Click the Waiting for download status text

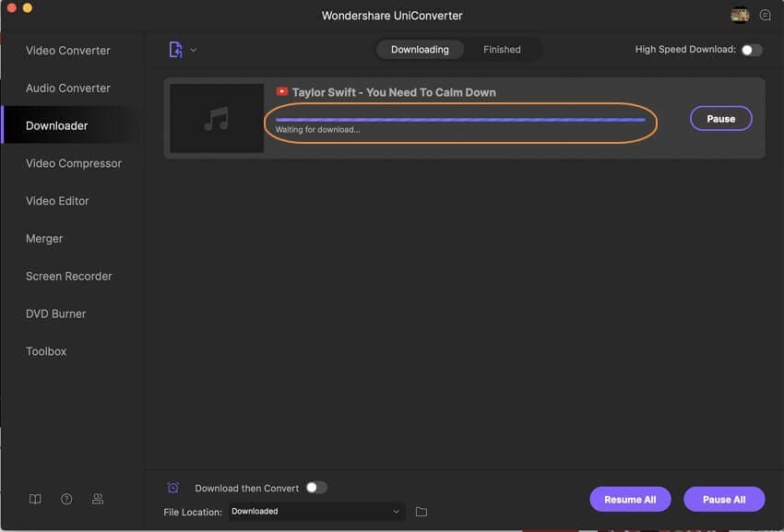(317, 129)
